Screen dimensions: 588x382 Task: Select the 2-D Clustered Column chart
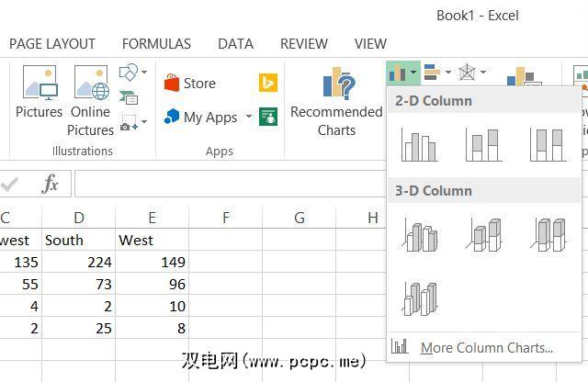419,144
